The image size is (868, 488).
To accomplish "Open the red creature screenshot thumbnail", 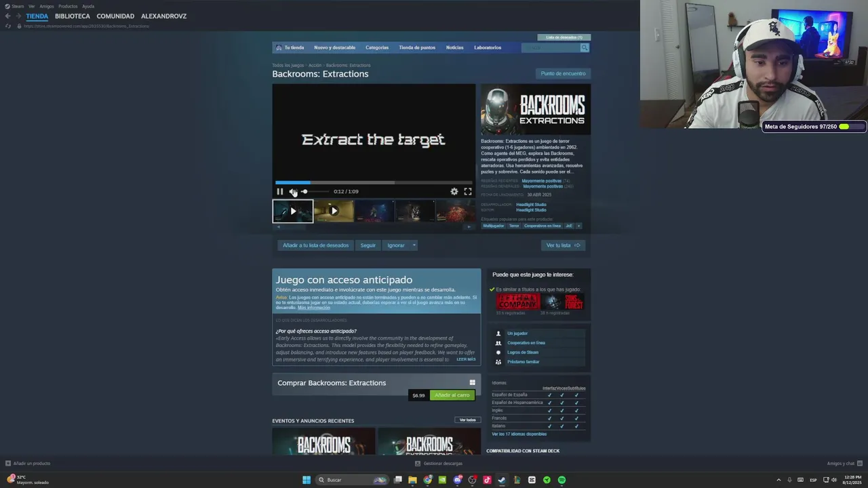I will (456, 211).
